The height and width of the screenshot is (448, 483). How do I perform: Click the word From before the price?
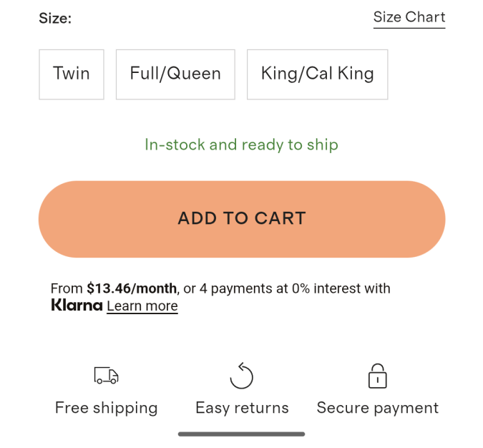(67, 288)
